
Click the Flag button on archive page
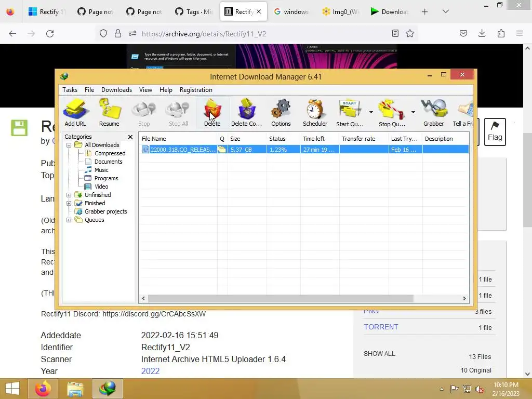point(495,131)
